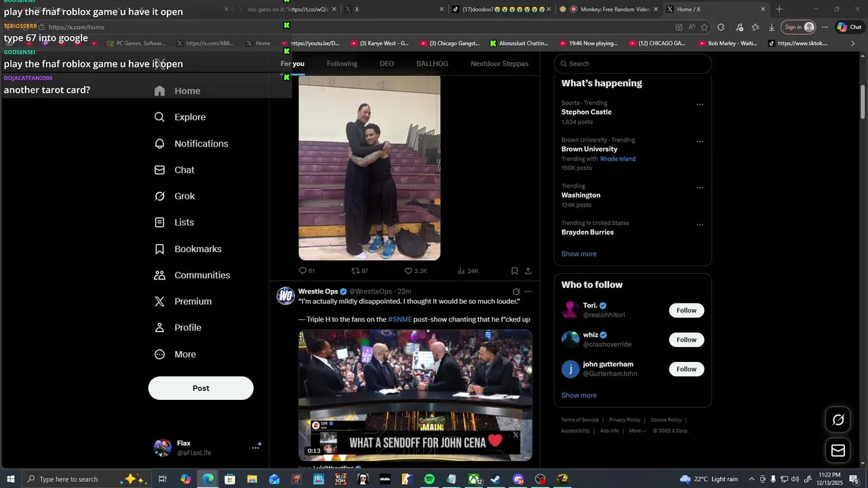868x488 pixels.
Task: Open Edge downloads icon
Action: [x=772, y=27]
